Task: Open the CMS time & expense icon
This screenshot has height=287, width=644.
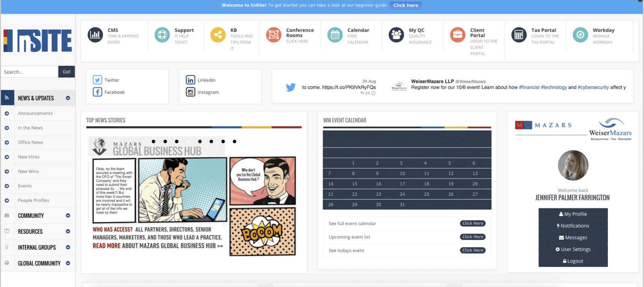Action: (95, 35)
